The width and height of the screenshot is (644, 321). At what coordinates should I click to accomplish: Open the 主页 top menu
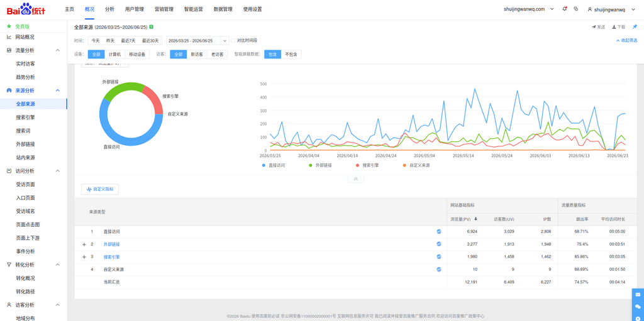point(69,9)
